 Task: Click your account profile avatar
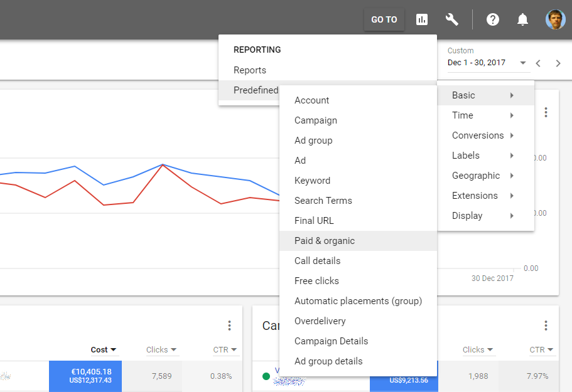555,19
